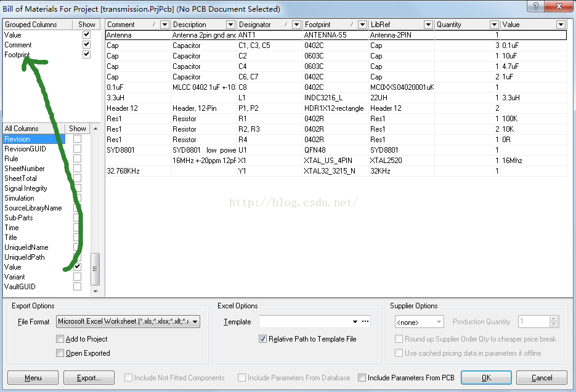Viewport: 576px width, 392px height.
Task: Enable Add to Project option
Action: pos(60,339)
